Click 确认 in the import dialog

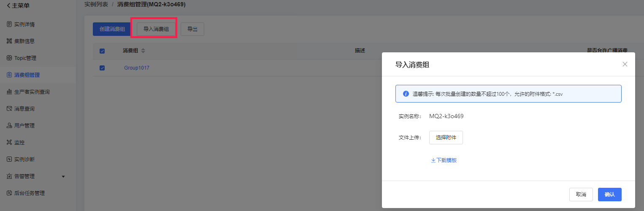coord(610,195)
